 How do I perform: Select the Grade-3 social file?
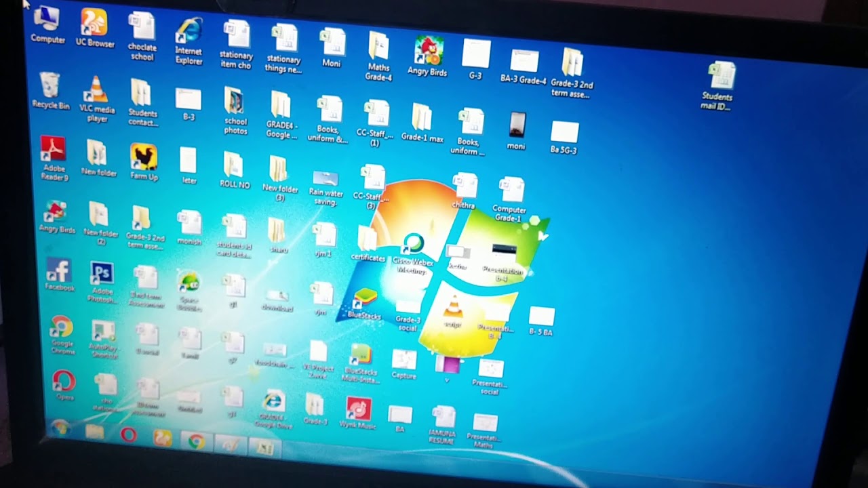tap(408, 317)
